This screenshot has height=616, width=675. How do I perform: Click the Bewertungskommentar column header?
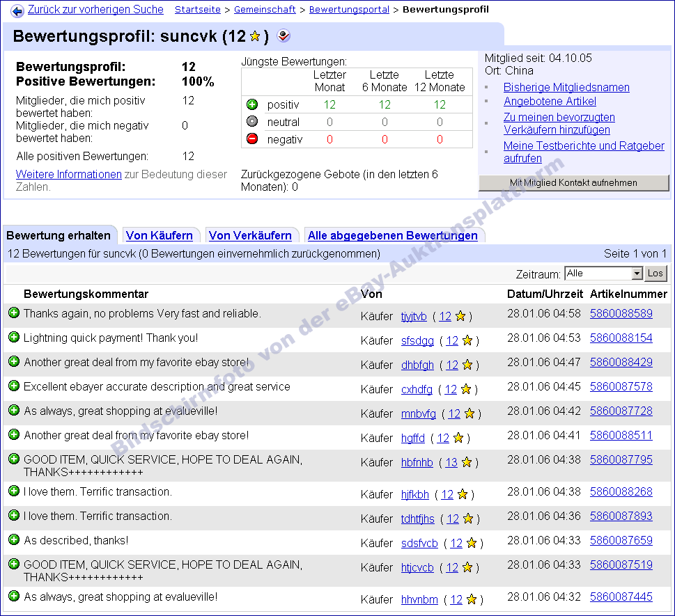click(86, 294)
